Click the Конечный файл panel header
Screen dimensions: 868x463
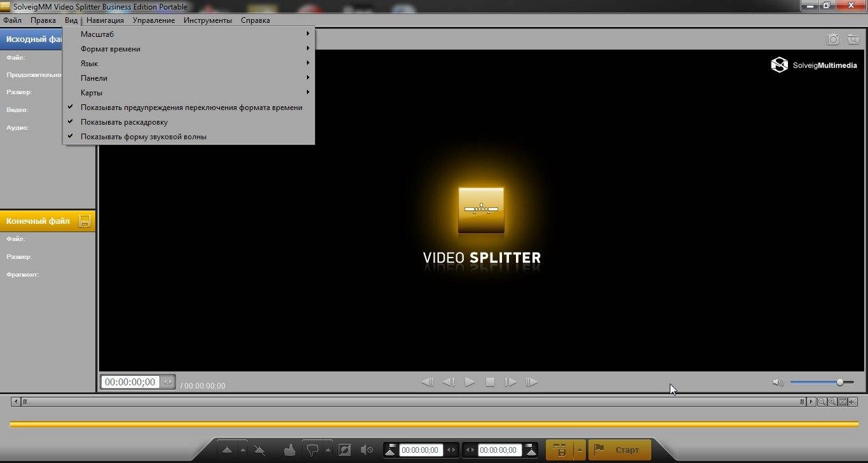pos(48,221)
